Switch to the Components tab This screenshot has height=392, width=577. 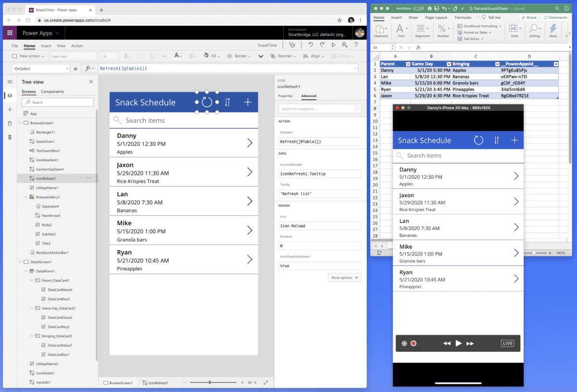(x=52, y=92)
